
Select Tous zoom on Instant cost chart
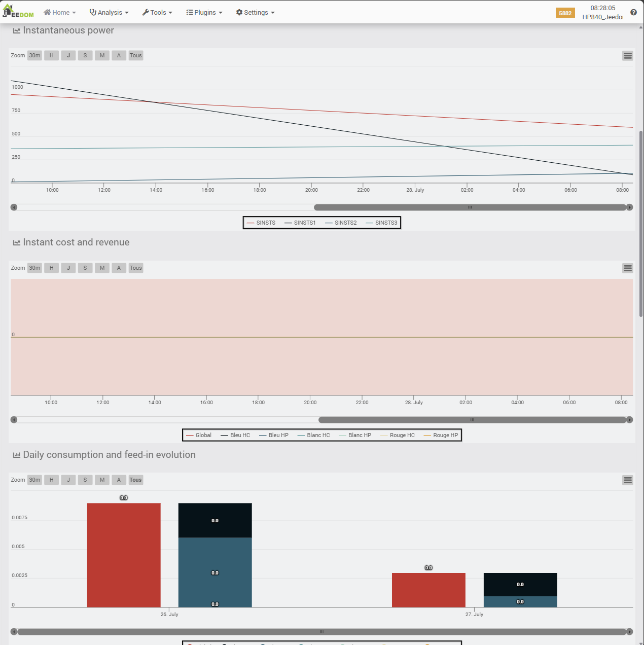(135, 268)
